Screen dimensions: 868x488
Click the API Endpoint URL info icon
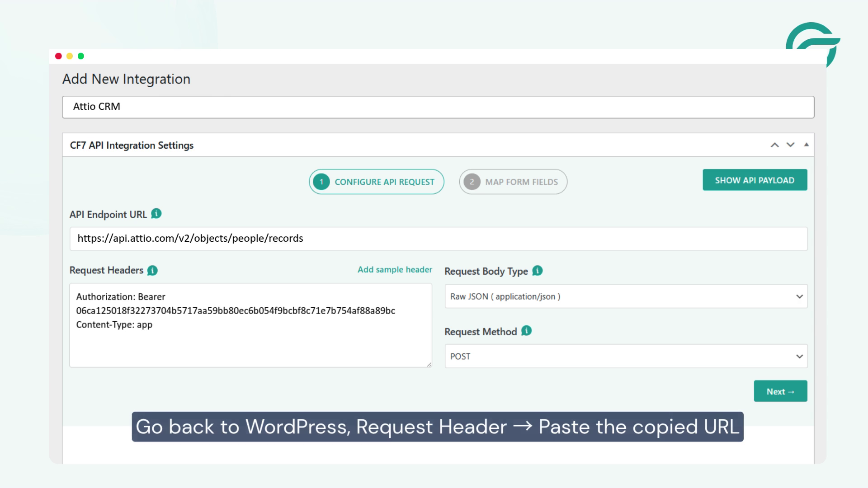pyautogui.click(x=156, y=214)
